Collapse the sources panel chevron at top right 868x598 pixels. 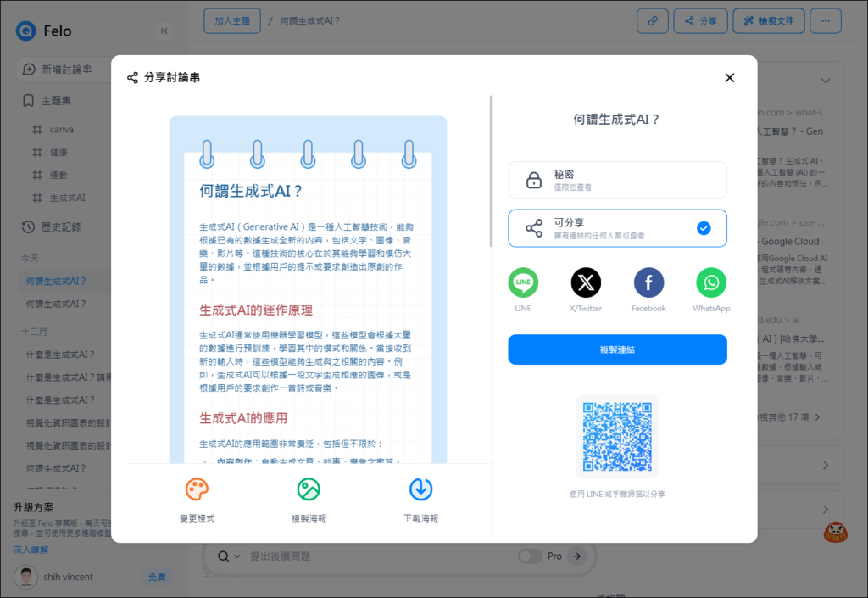(826, 81)
